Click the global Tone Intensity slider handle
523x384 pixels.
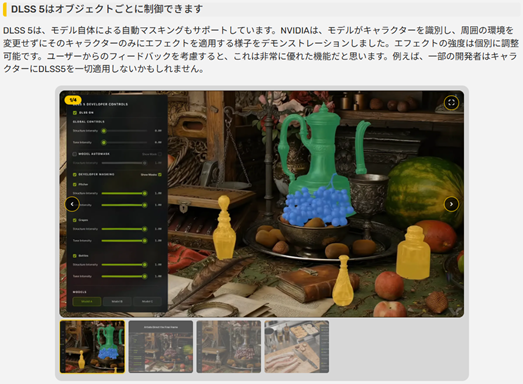pyautogui.click(x=104, y=142)
